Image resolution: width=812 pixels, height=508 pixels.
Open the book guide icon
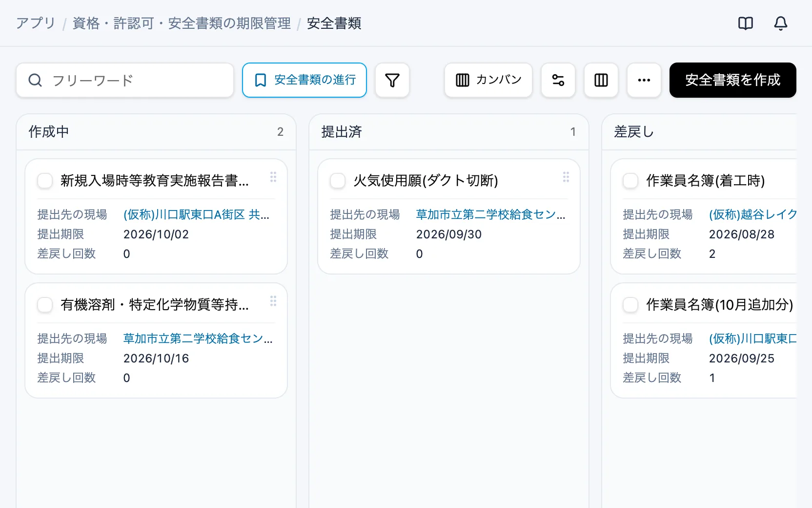coord(746,23)
